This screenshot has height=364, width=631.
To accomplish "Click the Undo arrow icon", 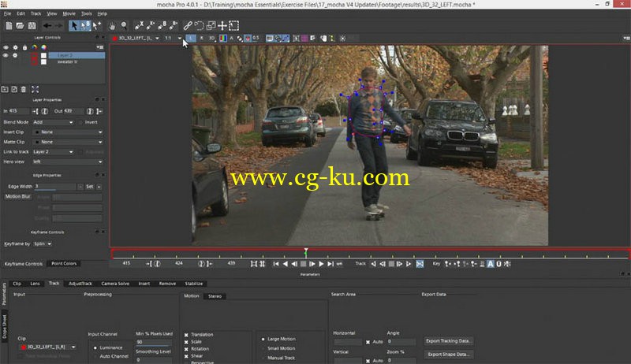I will 47,26.
